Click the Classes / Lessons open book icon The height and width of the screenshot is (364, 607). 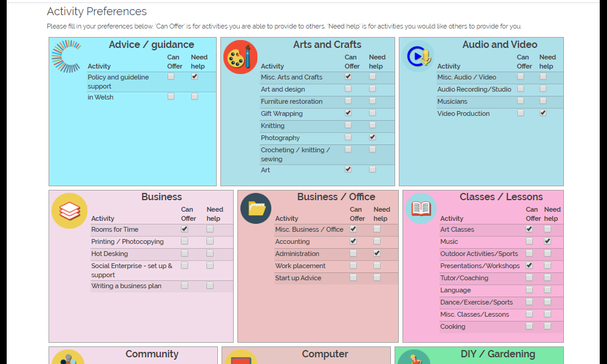tap(421, 209)
